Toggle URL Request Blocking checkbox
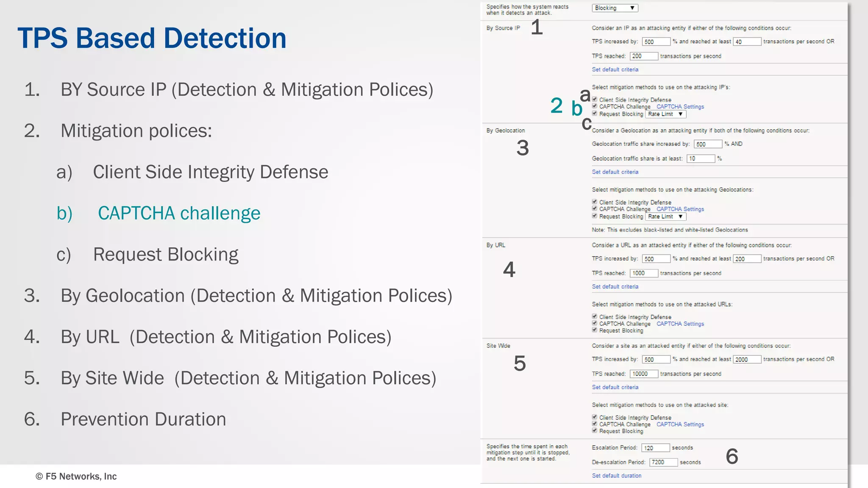Viewport: 868px width, 488px height. 595,330
